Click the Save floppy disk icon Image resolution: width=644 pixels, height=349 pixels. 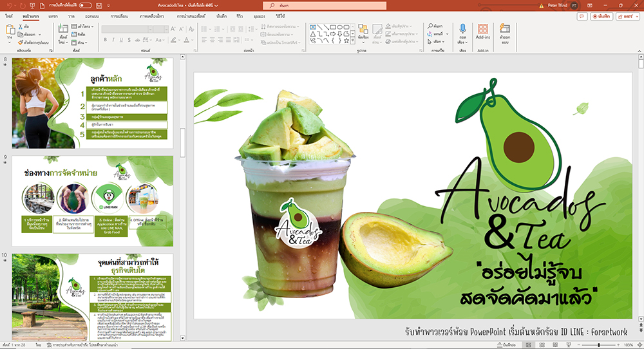click(99, 5)
